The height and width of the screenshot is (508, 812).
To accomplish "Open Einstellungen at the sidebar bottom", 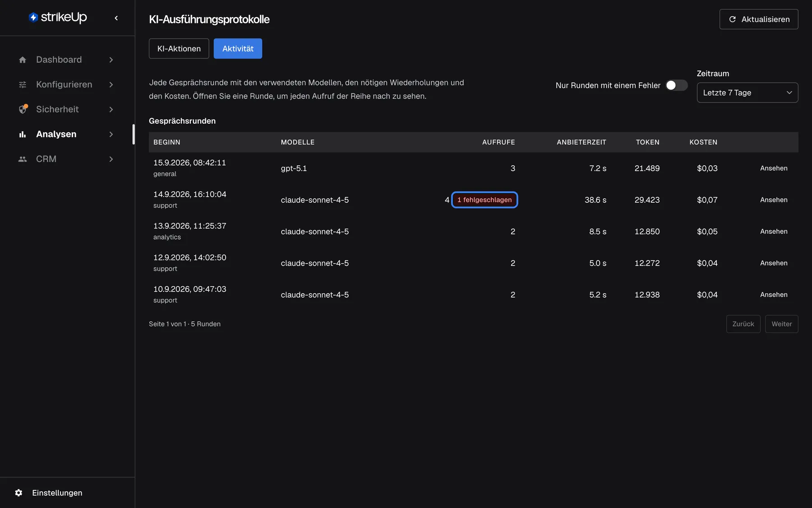I will (57, 493).
